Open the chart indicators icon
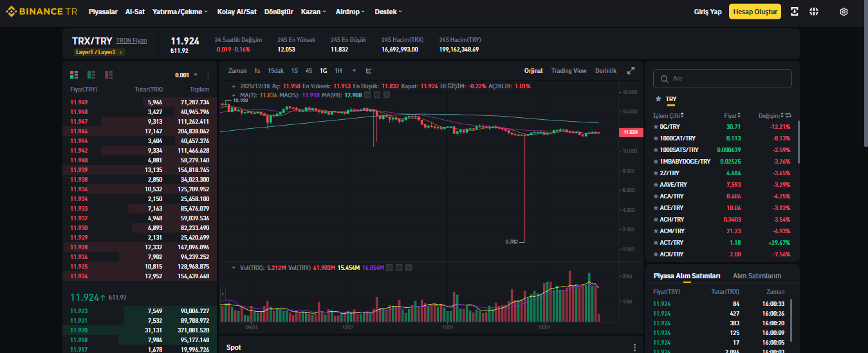868x353 pixels. (369, 71)
